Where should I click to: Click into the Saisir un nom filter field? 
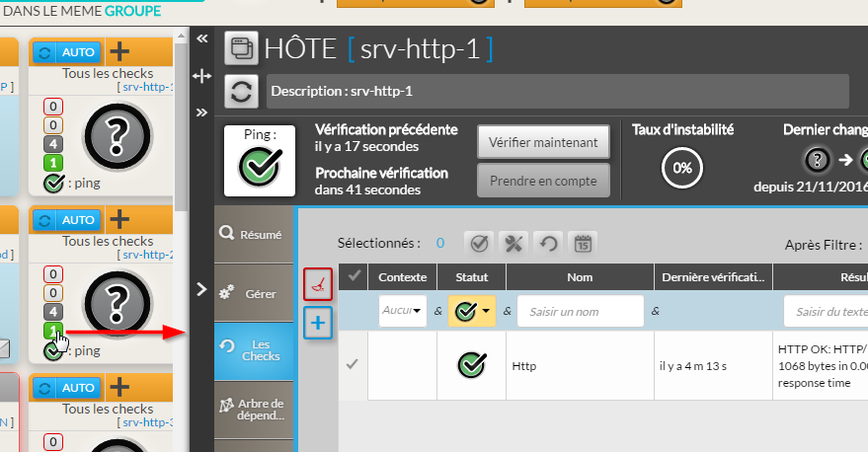tap(580, 312)
